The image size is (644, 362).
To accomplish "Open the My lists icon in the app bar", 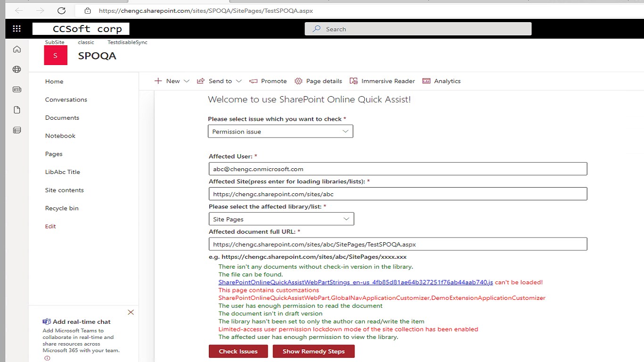I will pyautogui.click(x=17, y=130).
